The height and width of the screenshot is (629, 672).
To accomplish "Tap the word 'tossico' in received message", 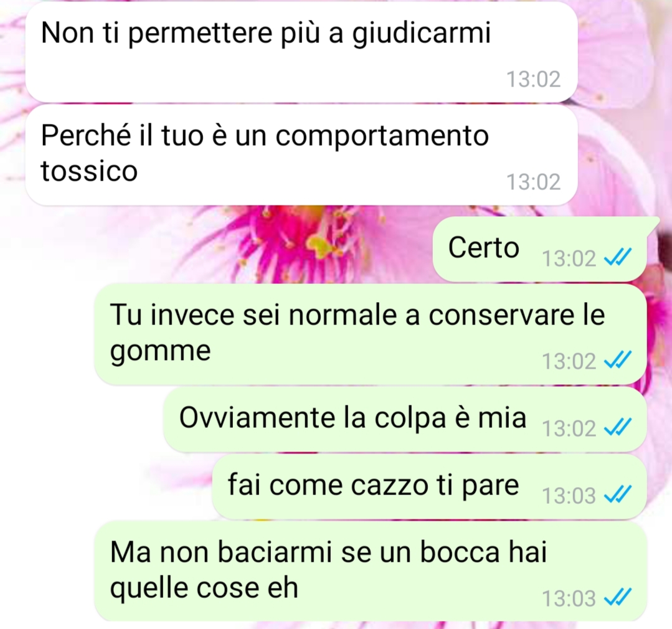I will 89,171.
